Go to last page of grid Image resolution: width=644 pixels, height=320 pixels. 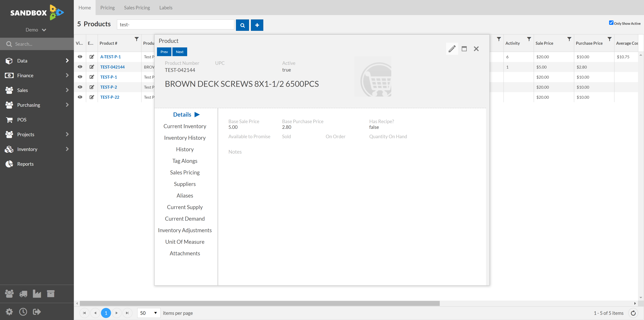point(127,313)
